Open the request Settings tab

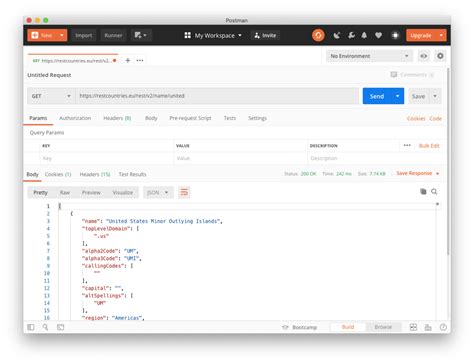(x=257, y=118)
